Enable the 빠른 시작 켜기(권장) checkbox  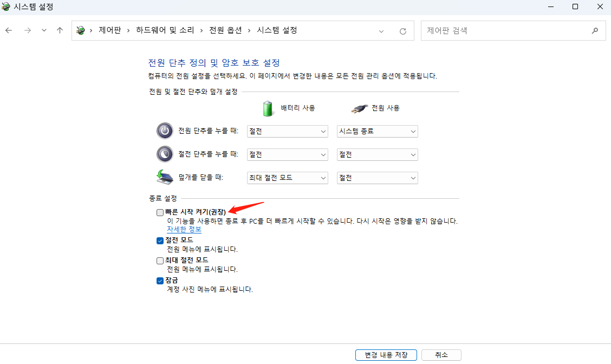click(x=160, y=212)
